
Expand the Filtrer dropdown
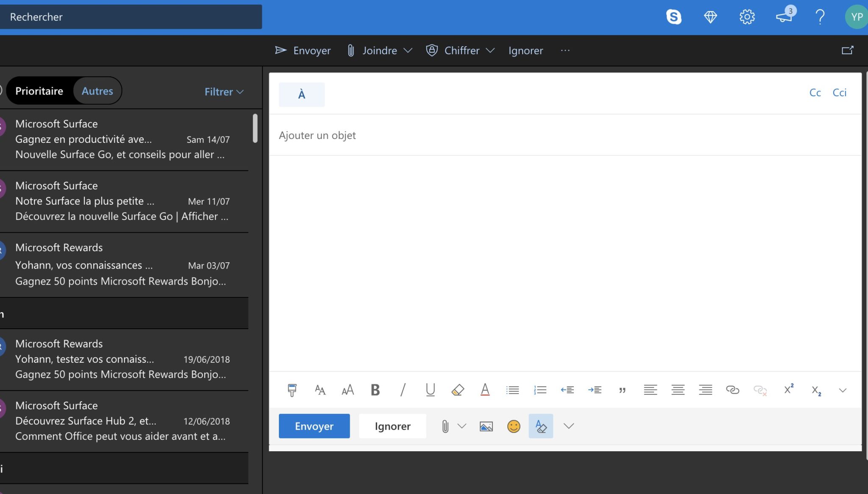[x=224, y=92]
